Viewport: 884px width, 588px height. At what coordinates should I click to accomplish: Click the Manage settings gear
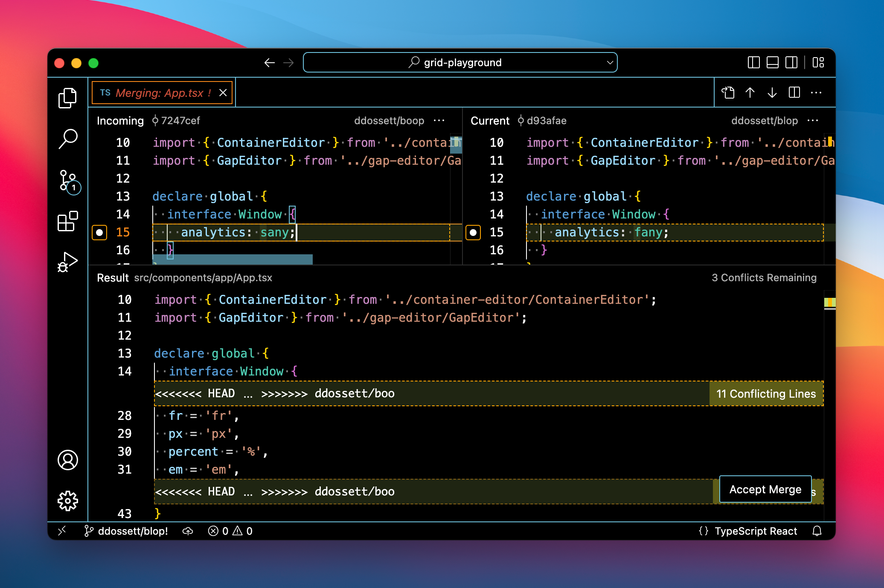point(67,500)
